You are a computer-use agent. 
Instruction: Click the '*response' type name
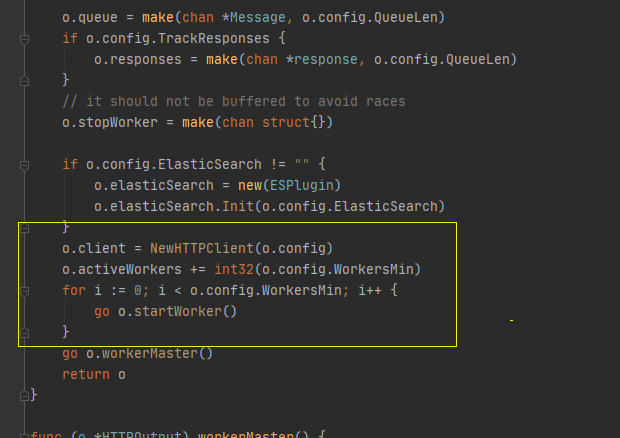tap(321, 60)
